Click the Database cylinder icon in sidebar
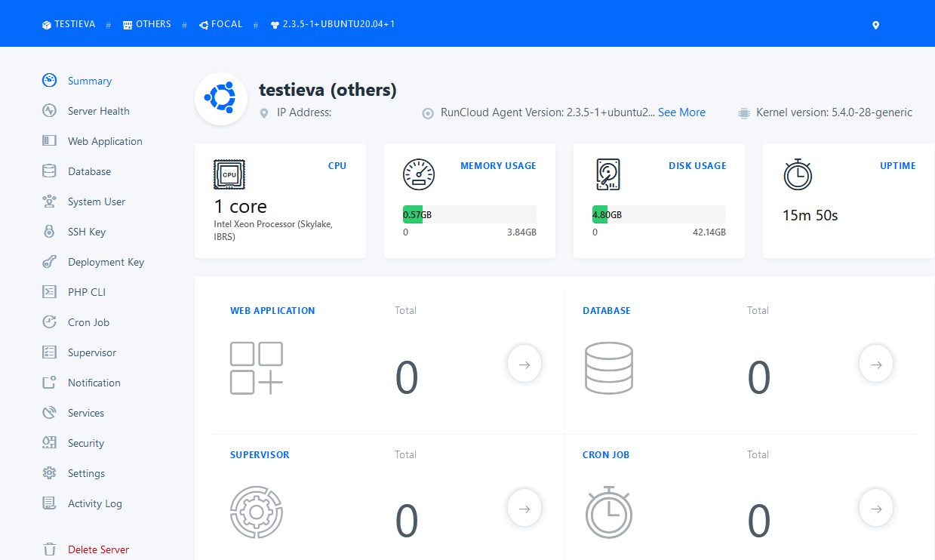 pyautogui.click(x=49, y=171)
